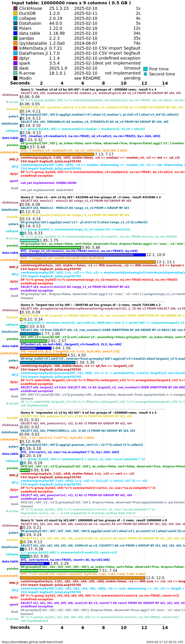Select the Query 4 regression title
Screen dimensions: 185x644
pos(88,413)
